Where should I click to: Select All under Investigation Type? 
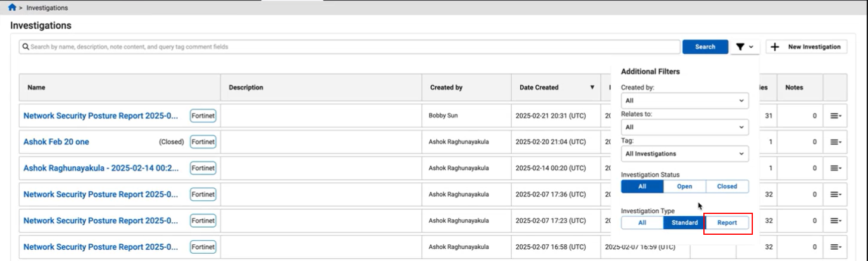coord(642,223)
